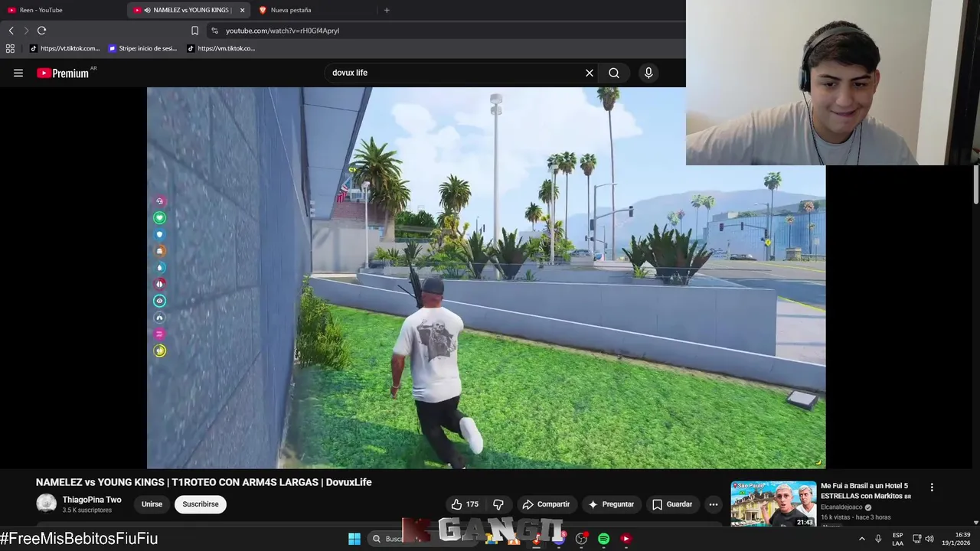Switch to the Reen - YouTube tab

(x=61, y=10)
